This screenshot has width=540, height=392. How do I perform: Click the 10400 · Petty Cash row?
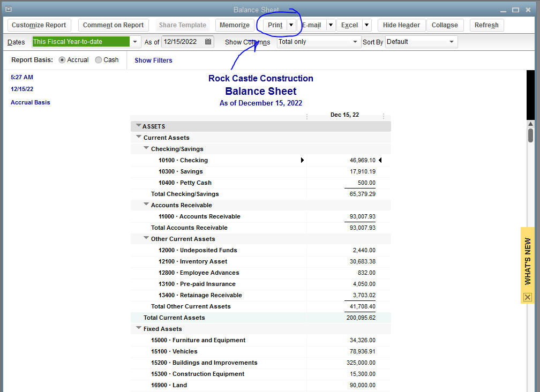pyautogui.click(x=261, y=183)
